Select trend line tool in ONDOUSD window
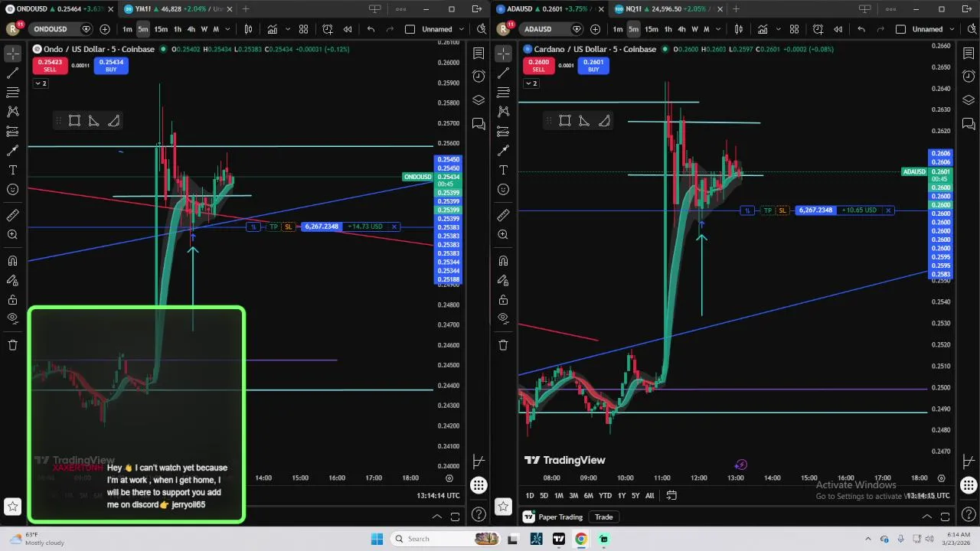The image size is (980, 551). (x=12, y=73)
